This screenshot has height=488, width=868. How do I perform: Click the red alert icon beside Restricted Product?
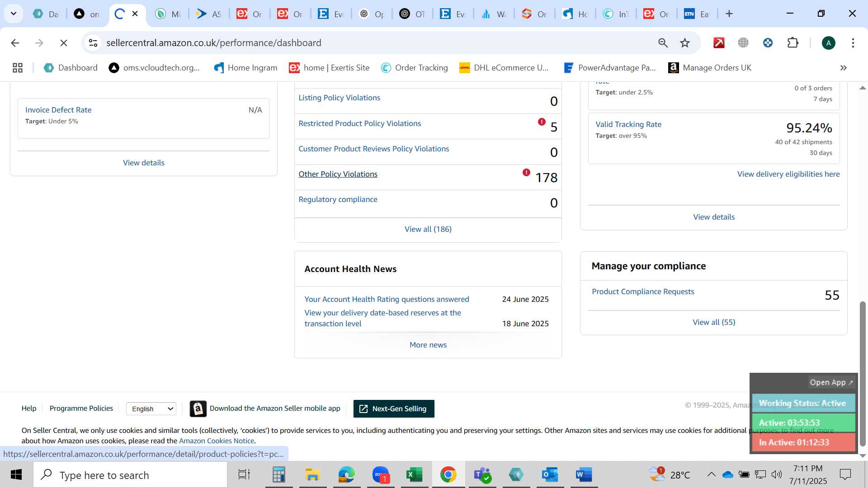(542, 122)
